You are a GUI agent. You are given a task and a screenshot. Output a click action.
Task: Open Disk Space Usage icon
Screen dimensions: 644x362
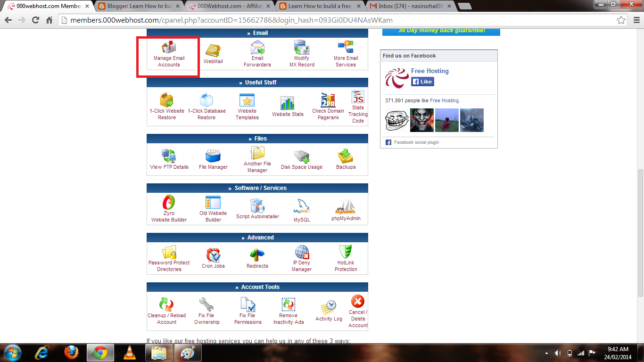[x=302, y=156]
